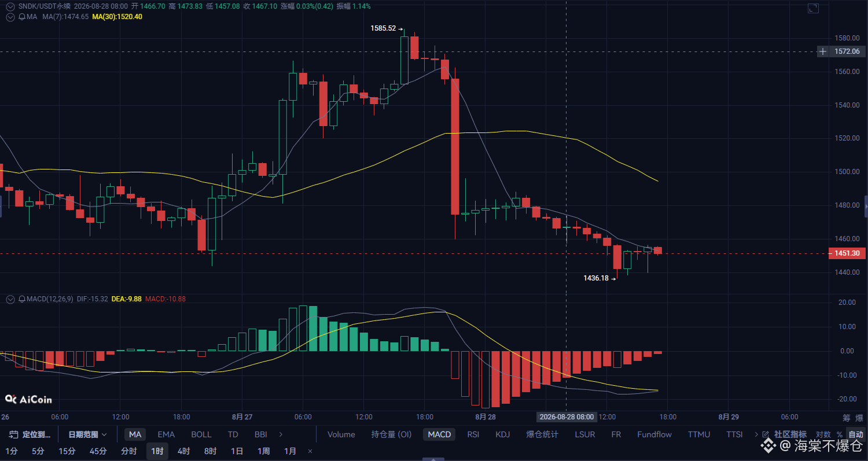
Task: Click the MACD alert bell icon
Action: (x=21, y=299)
